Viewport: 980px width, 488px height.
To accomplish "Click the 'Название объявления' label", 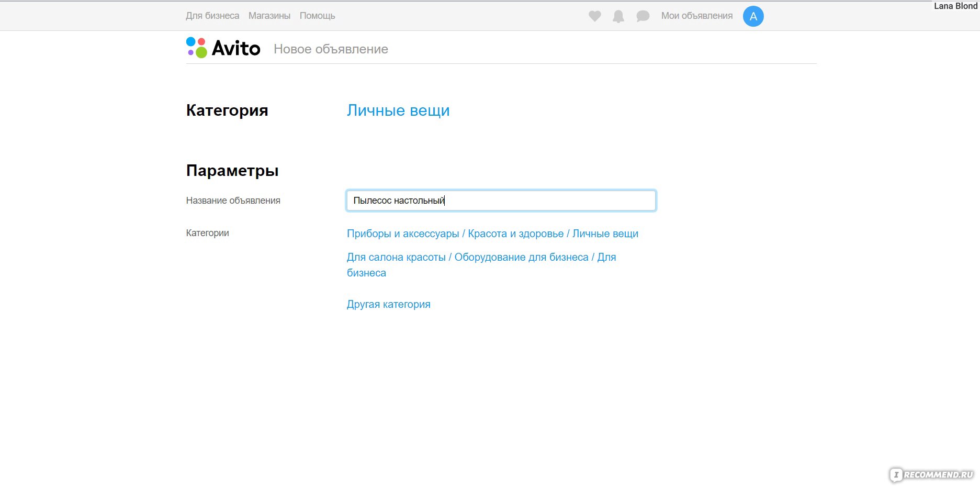I will [233, 201].
